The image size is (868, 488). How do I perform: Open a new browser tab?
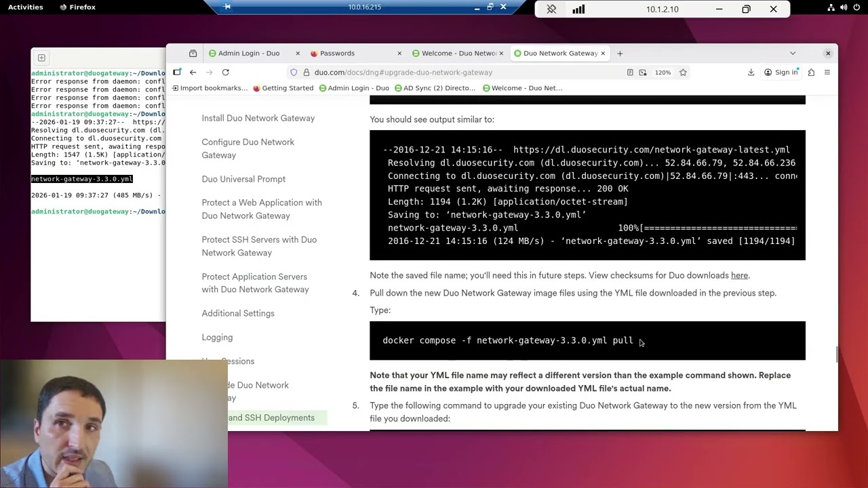[619, 54]
